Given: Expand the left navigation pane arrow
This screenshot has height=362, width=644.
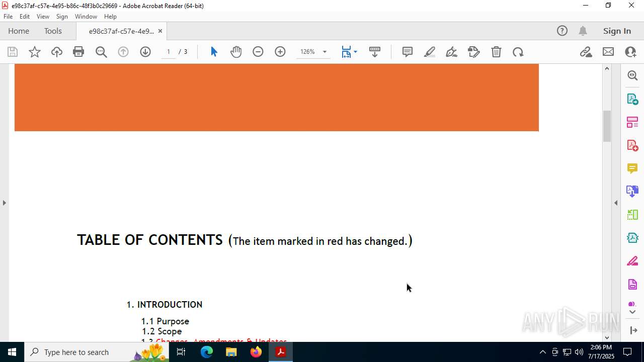Looking at the screenshot, I should click(x=4, y=203).
